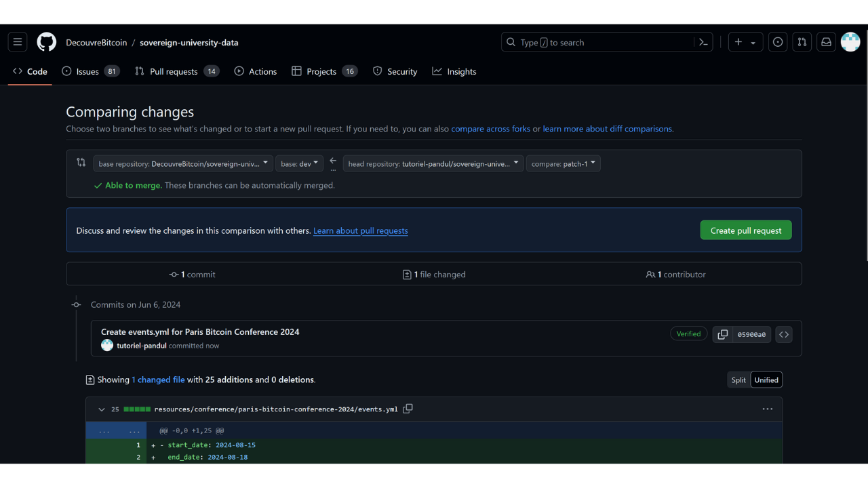Open the base: dev branch dropdown
This screenshot has height=488, width=868.
(x=299, y=163)
